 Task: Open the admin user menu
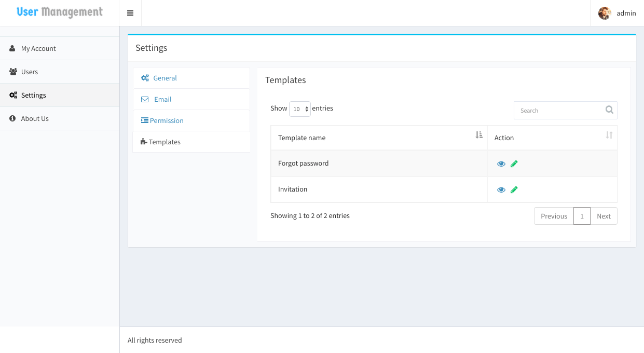point(617,13)
